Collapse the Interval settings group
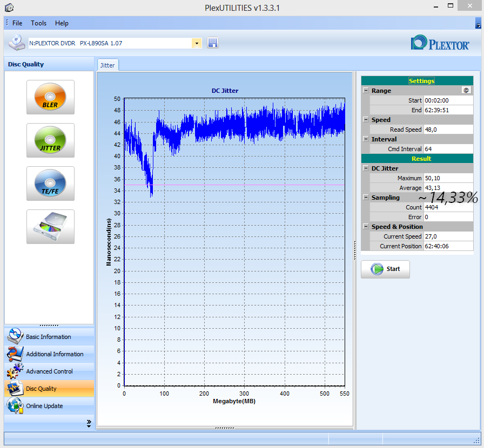 (x=366, y=139)
